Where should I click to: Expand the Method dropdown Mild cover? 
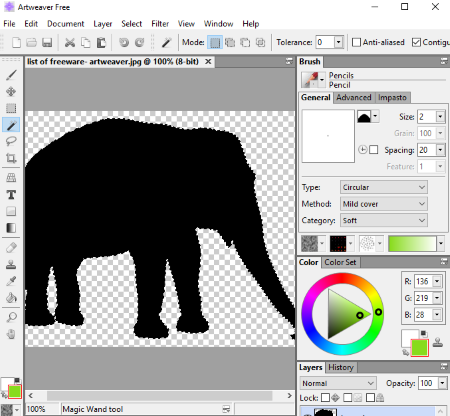pyautogui.click(x=384, y=204)
